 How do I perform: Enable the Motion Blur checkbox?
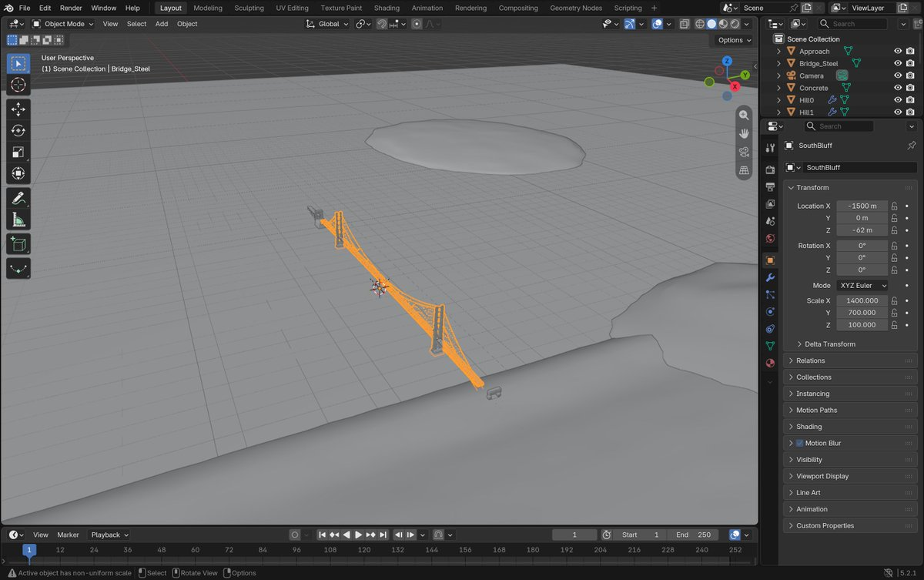tap(799, 443)
